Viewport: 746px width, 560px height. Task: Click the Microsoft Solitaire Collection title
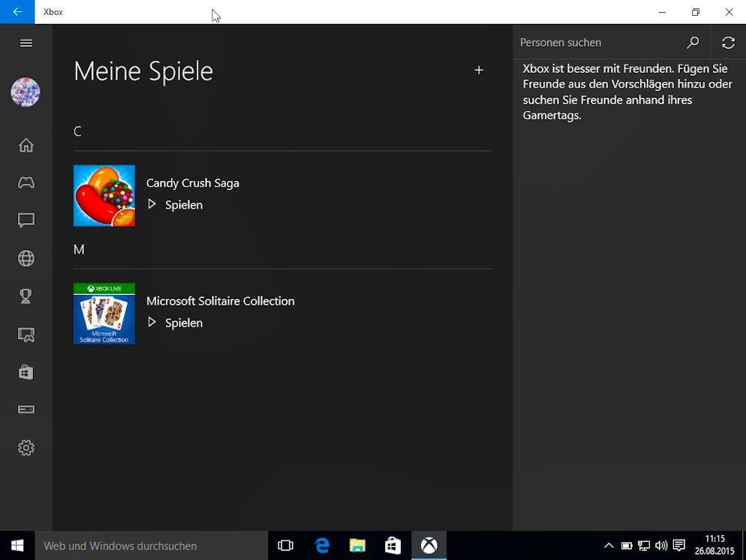click(221, 301)
